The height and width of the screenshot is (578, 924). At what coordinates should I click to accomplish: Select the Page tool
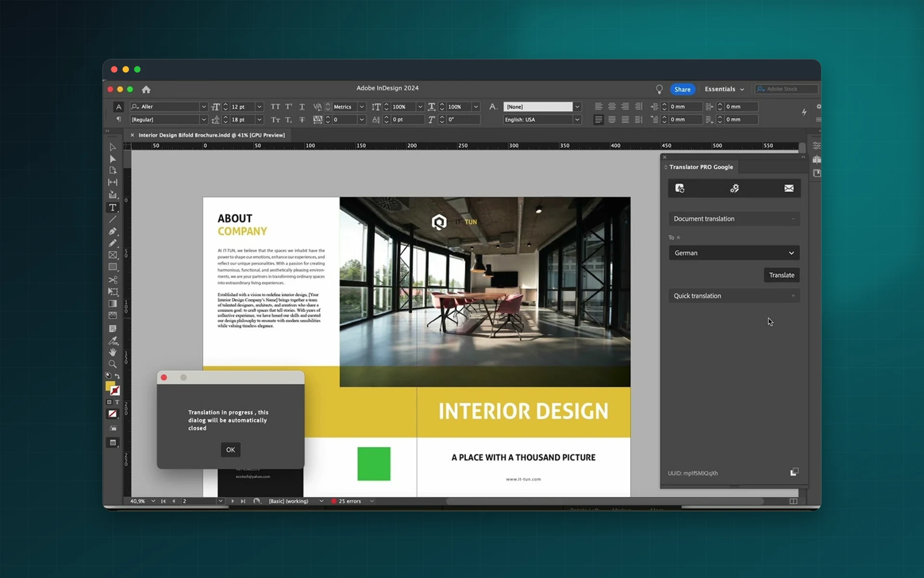113,171
